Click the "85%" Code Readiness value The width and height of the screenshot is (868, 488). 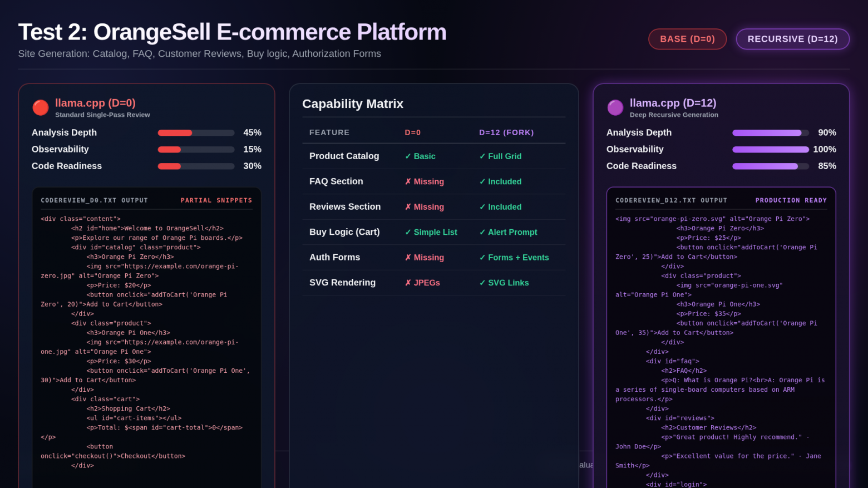point(827,166)
